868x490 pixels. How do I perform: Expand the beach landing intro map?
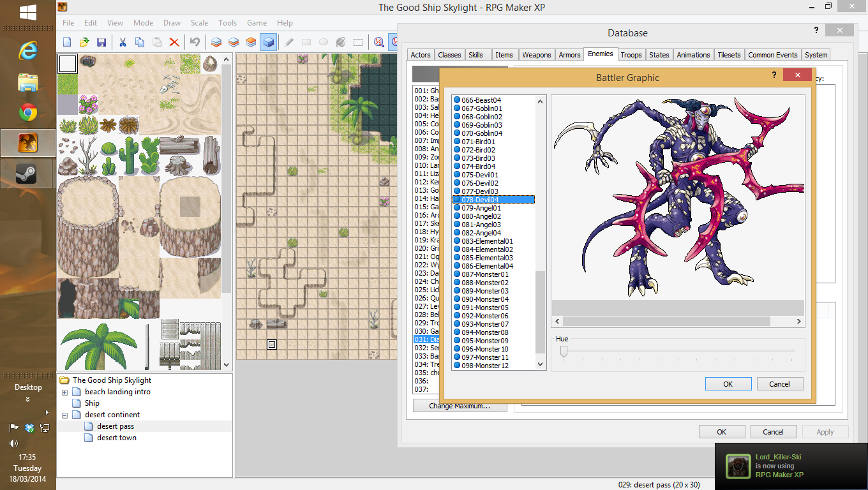[x=64, y=392]
